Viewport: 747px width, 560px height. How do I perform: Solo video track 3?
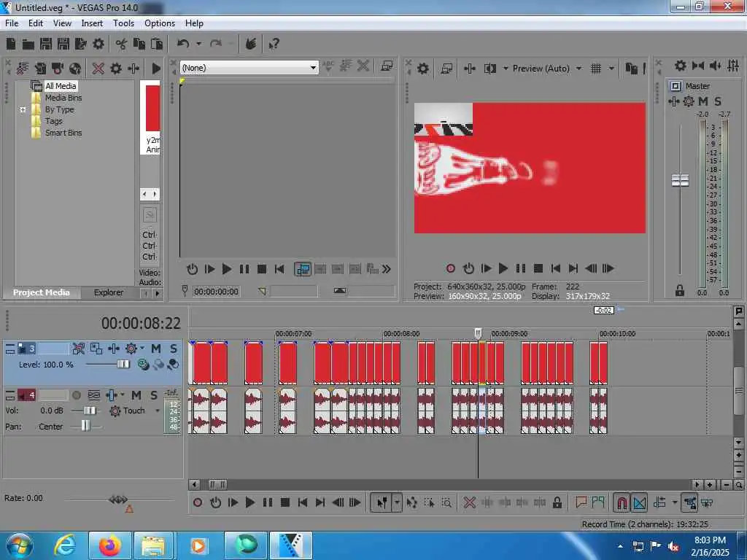coord(174,349)
